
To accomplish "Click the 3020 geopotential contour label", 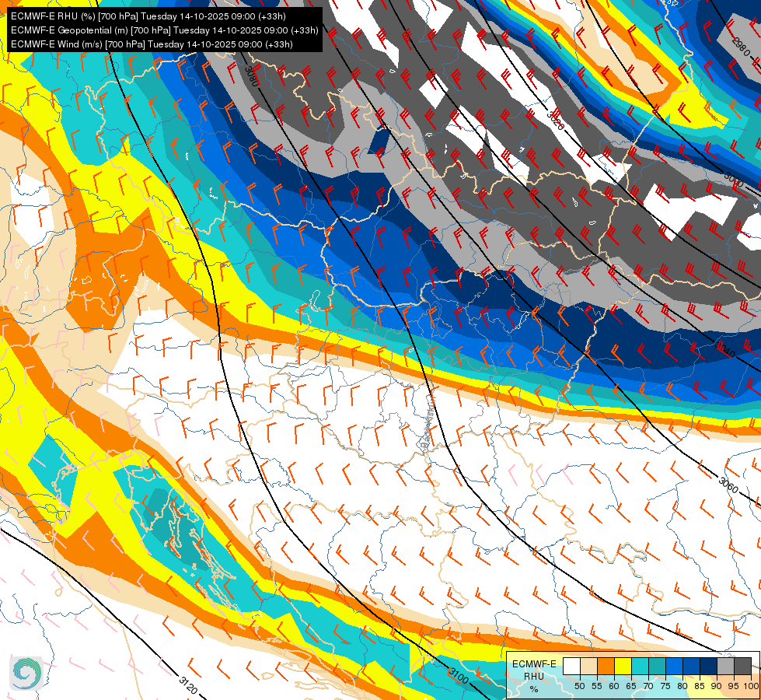I will (x=555, y=120).
